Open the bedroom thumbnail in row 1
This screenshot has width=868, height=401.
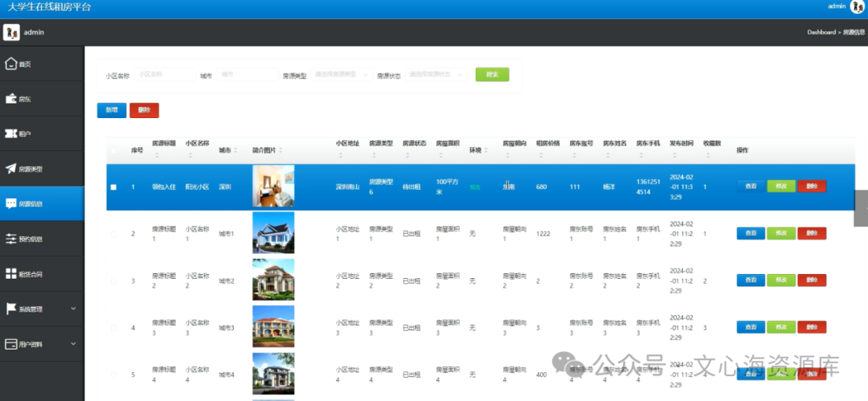pos(273,186)
